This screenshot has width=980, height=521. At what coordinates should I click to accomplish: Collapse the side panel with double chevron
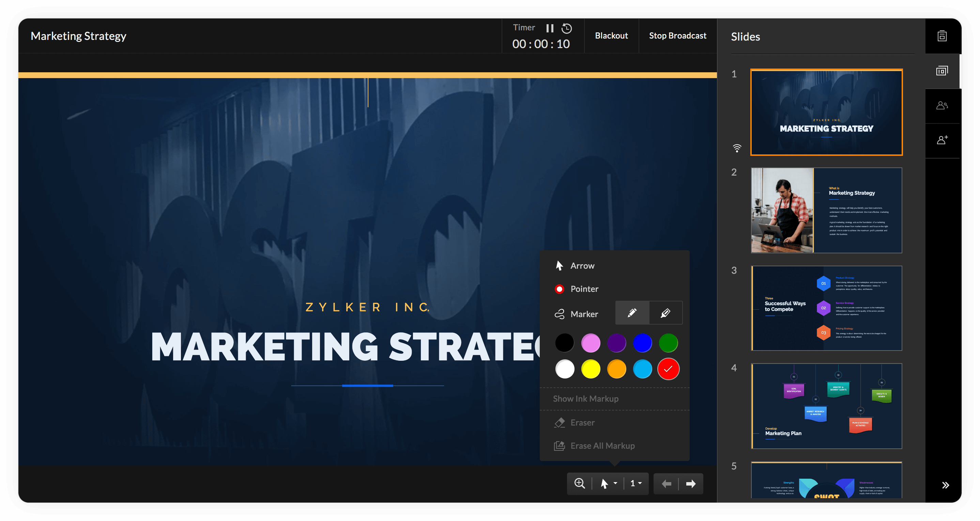(x=945, y=485)
